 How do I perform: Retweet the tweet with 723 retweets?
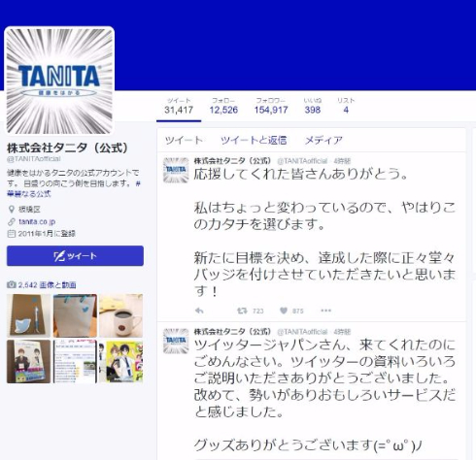242,311
